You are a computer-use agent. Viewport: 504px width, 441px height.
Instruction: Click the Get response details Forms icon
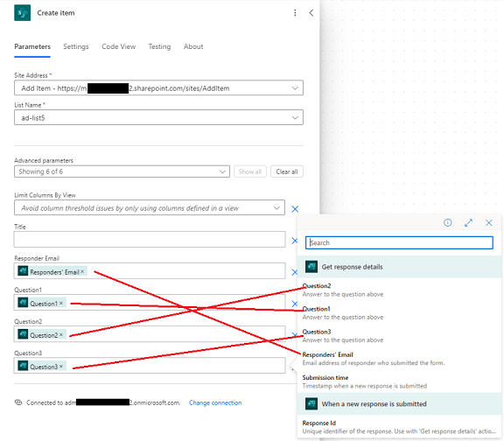click(311, 267)
